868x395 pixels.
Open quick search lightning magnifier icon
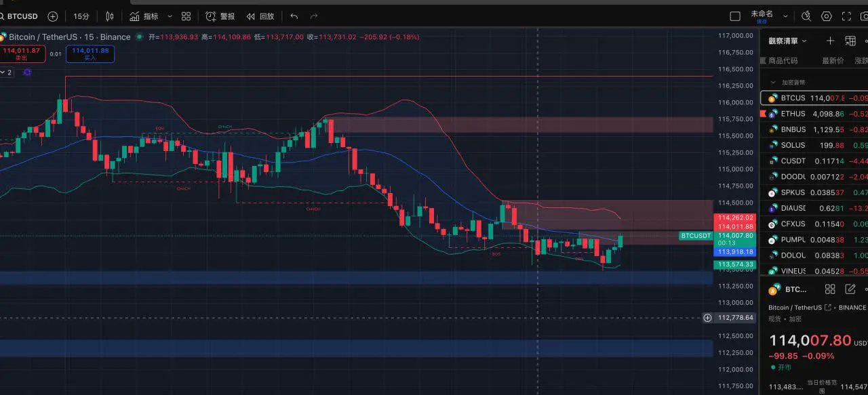pos(806,16)
